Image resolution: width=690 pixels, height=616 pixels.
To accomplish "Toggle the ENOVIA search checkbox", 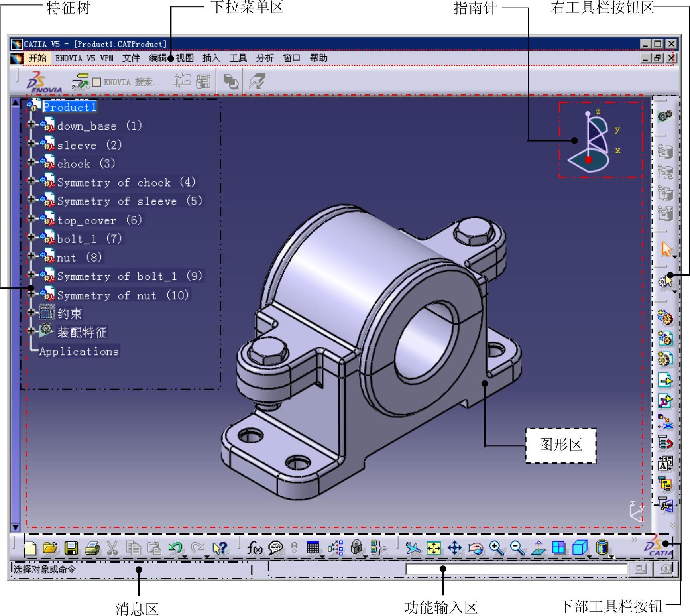I will coord(96,82).
